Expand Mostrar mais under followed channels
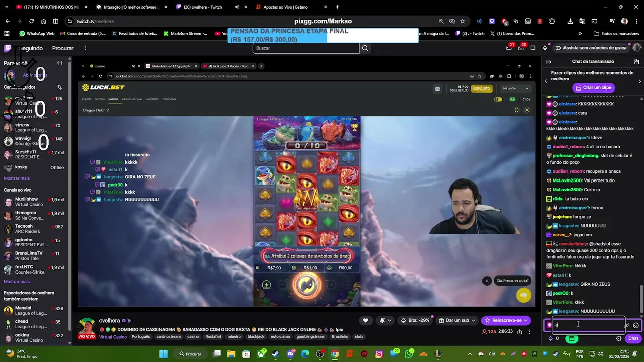This screenshot has width=644, height=362. (17, 178)
